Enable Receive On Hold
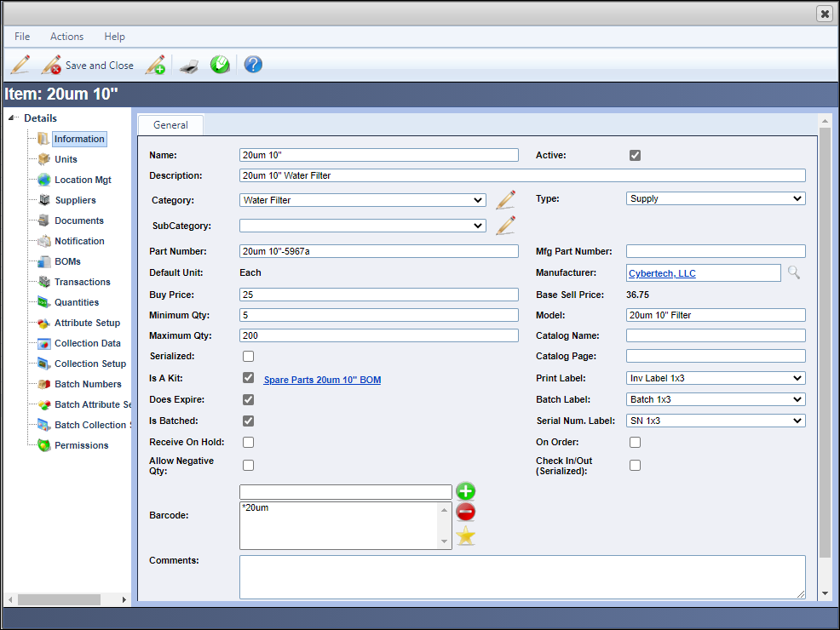This screenshot has height=630, width=840. (x=248, y=442)
